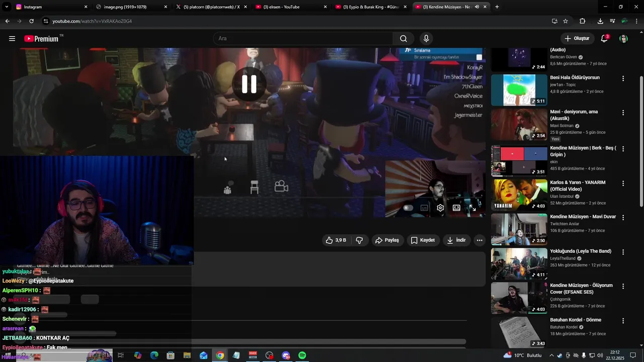Open Kendine Müzisyen | Berk - Beş title

pos(583,151)
